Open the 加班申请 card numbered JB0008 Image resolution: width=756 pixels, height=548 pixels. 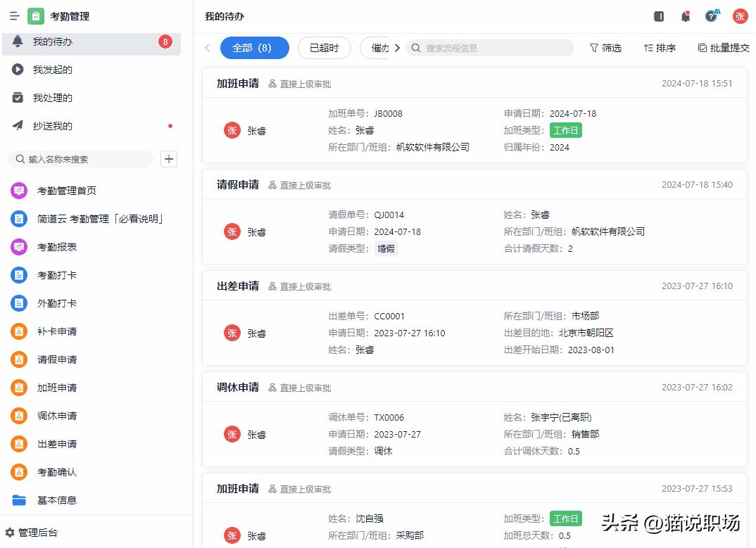[x=474, y=115]
